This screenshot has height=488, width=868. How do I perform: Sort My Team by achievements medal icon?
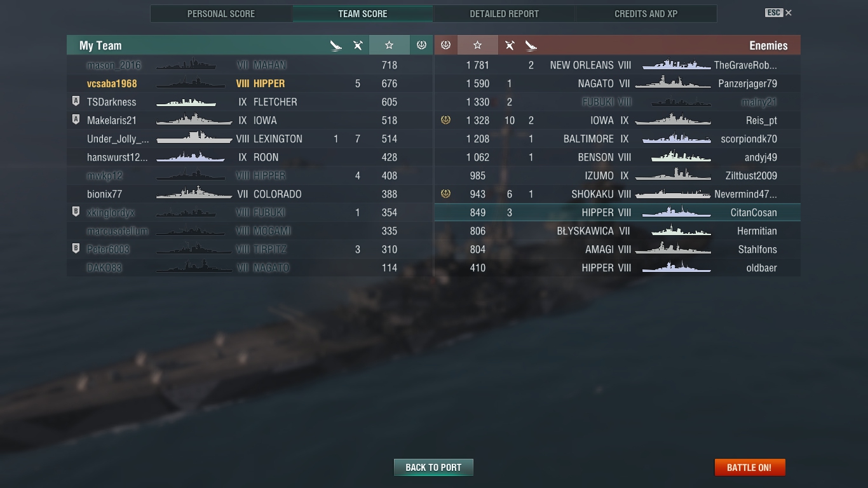pyautogui.click(x=421, y=45)
